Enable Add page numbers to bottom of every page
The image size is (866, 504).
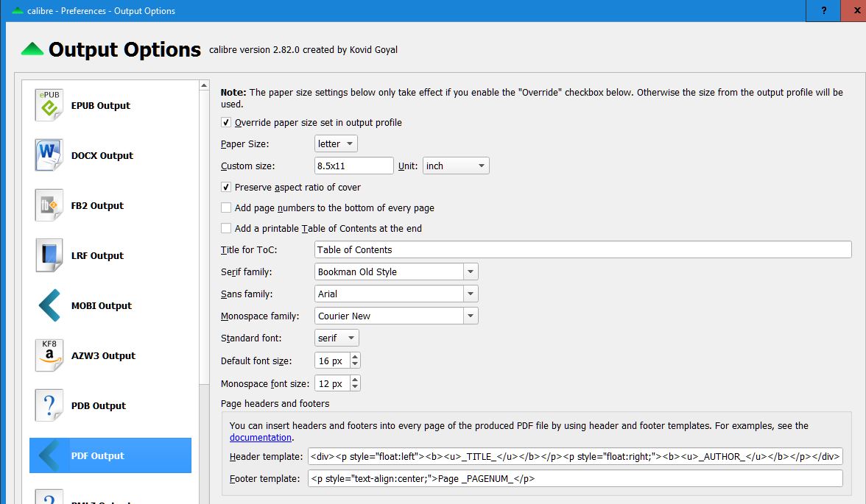pos(226,207)
